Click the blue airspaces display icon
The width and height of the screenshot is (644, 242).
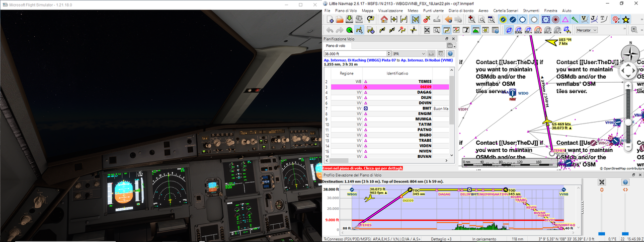coord(509,30)
